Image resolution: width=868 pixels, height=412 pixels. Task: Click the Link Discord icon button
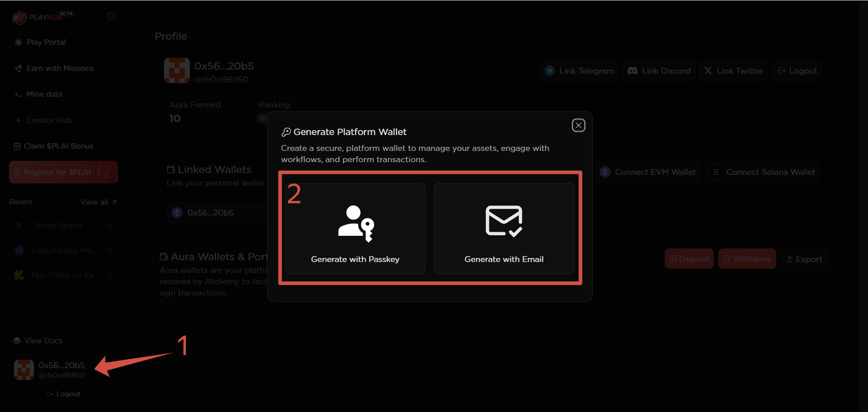pyautogui.click(x=633, y=71)
